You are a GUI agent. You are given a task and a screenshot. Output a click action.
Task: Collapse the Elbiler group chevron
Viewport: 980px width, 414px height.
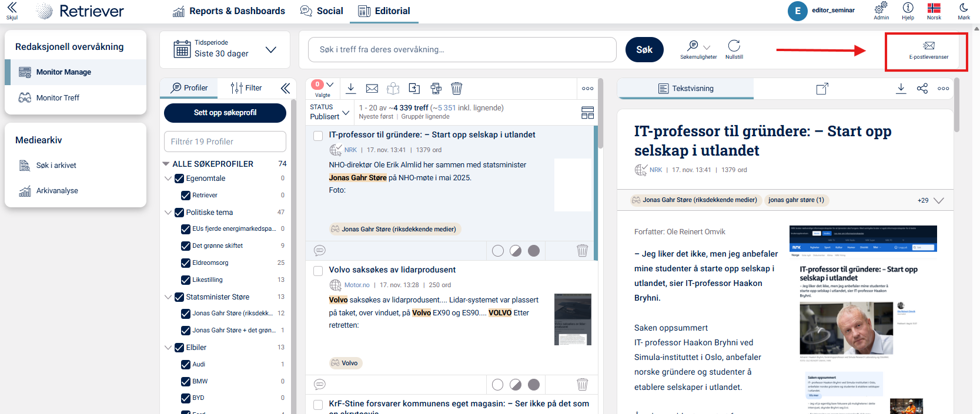(x=168, y=348)
